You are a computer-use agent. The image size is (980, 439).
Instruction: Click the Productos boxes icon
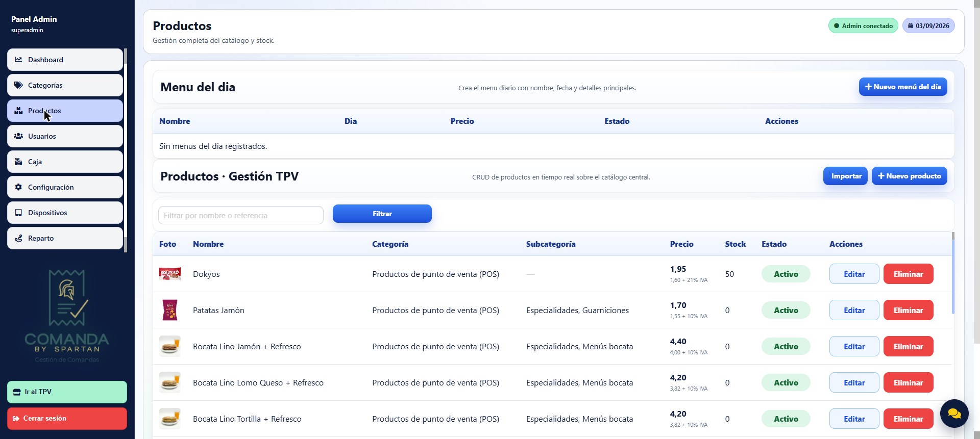[x=18, y=111]
